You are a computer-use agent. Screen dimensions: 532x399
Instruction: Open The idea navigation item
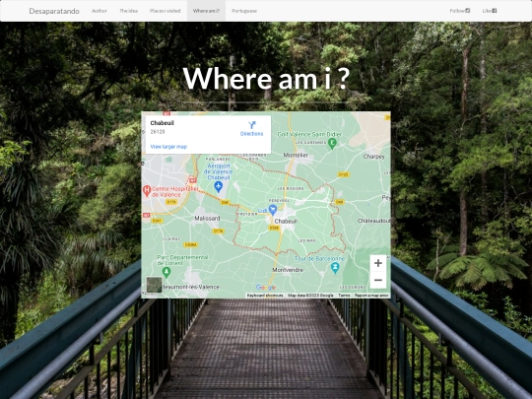[129, 11]
